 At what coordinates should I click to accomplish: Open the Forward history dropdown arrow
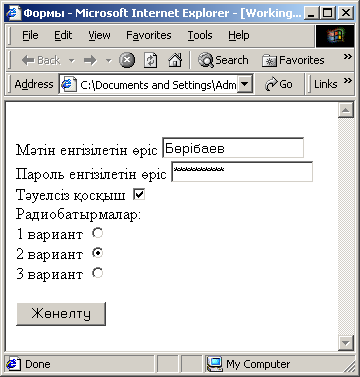(x=108, y=61)
